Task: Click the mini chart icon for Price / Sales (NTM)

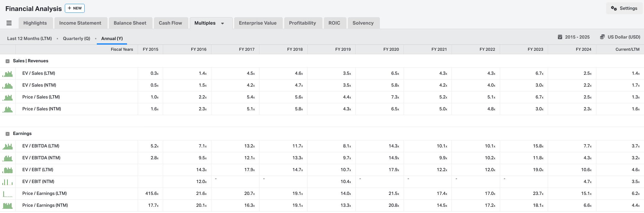Action: 8,109
